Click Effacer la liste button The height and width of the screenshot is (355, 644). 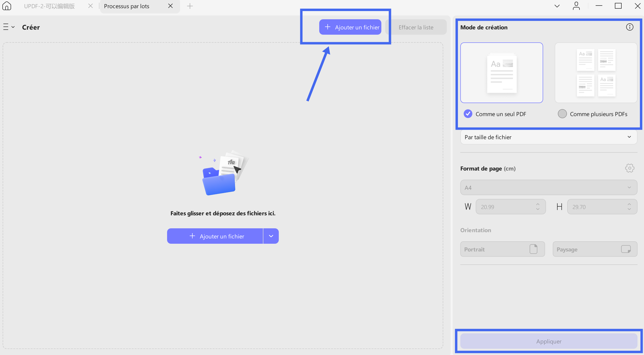pos(416,27)
